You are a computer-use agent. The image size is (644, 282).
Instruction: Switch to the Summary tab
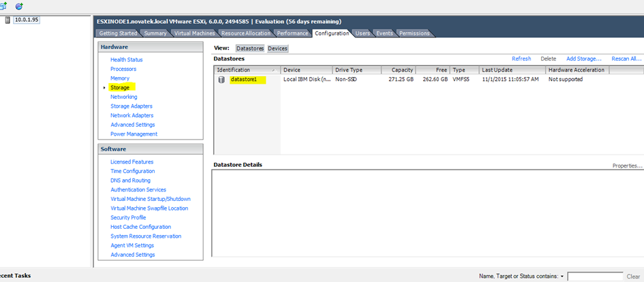tap(155, 33)
